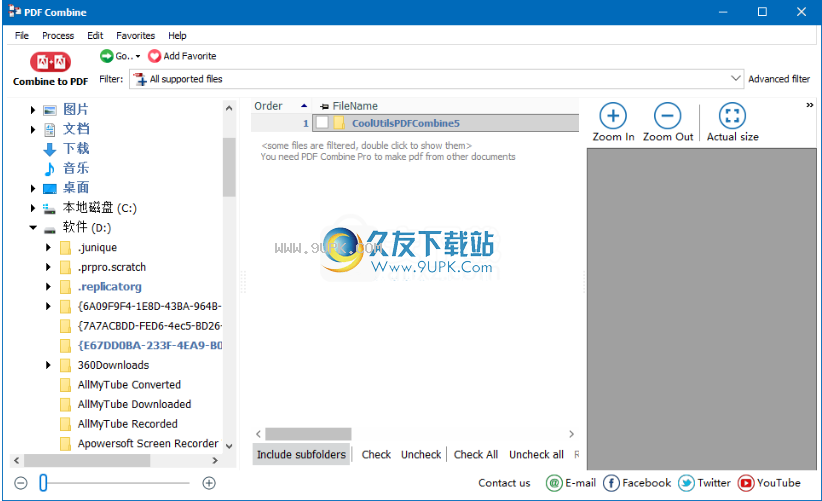Select the AllMyTube Converted folder
The image size is (822, 501).
[x=129, y=385]
